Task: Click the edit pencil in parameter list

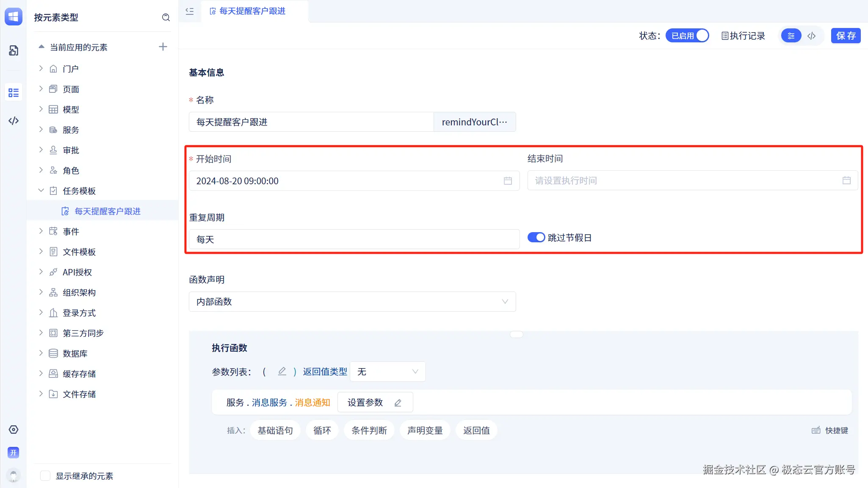Action: click(282, 372)
